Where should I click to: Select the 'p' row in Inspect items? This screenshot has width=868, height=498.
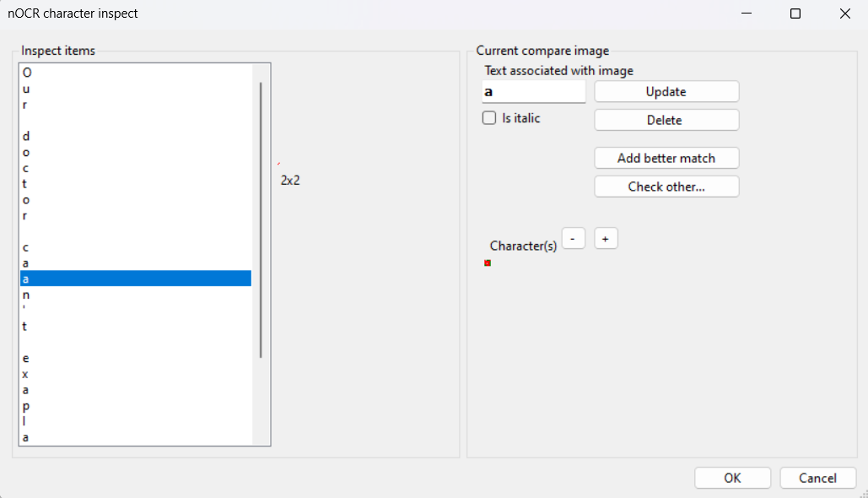[x=136, y=405]
